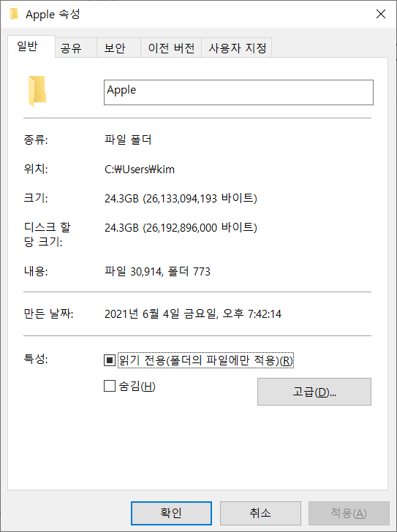Click the type value 파일 폴더
Screen dimensions: 397x532
point(128,140)
